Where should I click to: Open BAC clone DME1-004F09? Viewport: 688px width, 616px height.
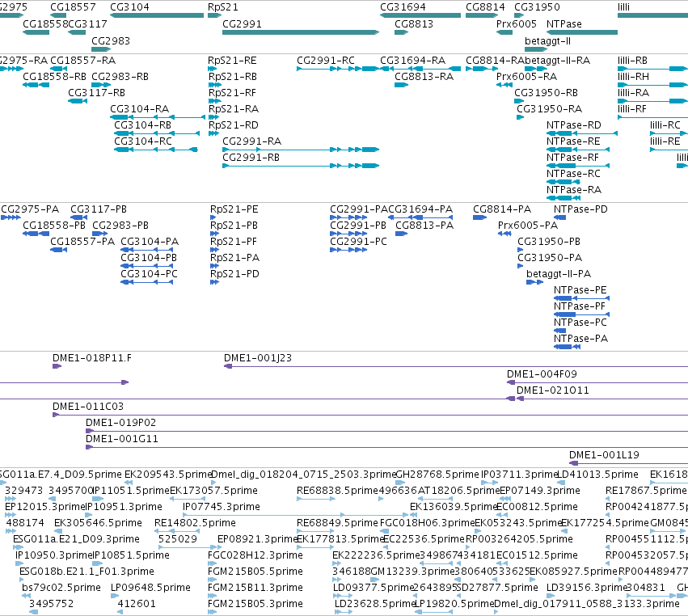[x=542, y=373]
